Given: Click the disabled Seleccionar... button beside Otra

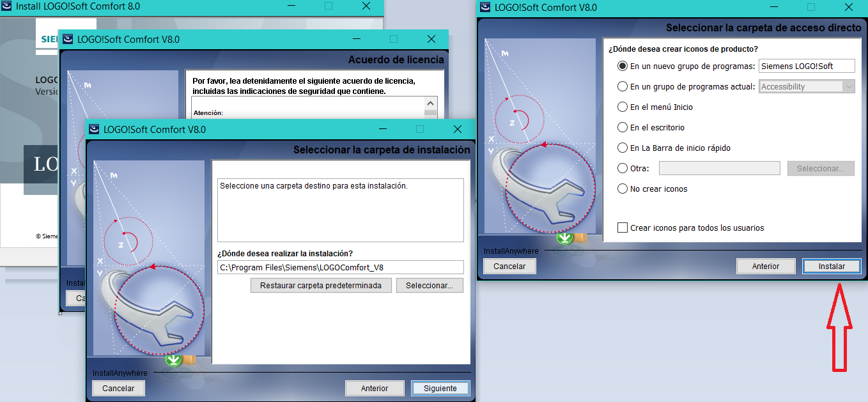Looking at the screenshot, I should tap(821, 168).
